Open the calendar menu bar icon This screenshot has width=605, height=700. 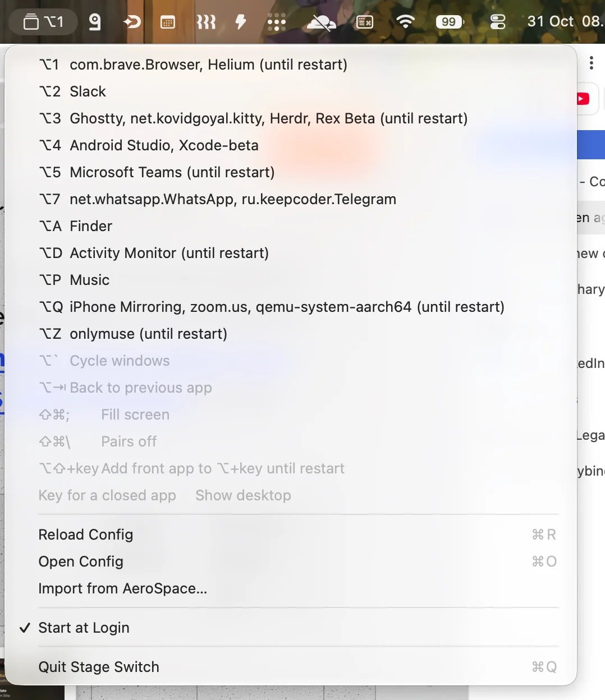(x=168, y=22)
